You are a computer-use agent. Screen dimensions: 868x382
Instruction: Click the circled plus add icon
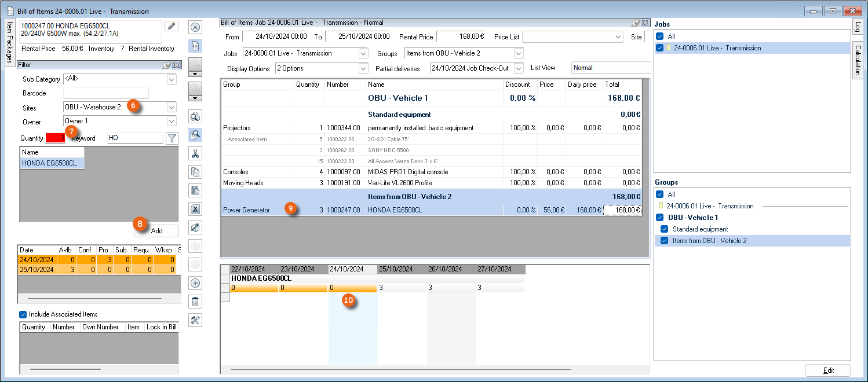click(195, 283)
